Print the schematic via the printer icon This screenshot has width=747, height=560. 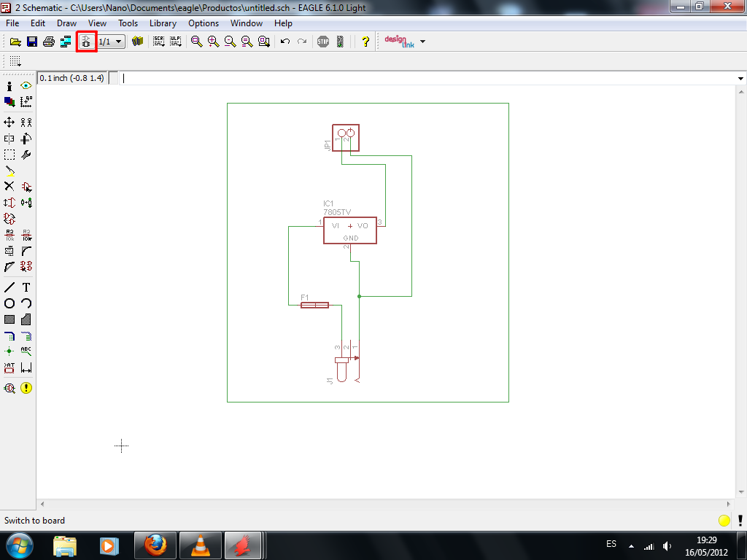pyautogui.click(x=49, y=42)
